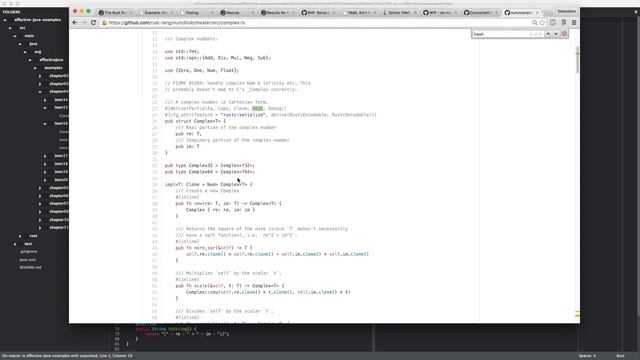Expand the item18 folder
The width and height of the screenshot is (640, 360).
pyautogui.click(x=45, y=164)
